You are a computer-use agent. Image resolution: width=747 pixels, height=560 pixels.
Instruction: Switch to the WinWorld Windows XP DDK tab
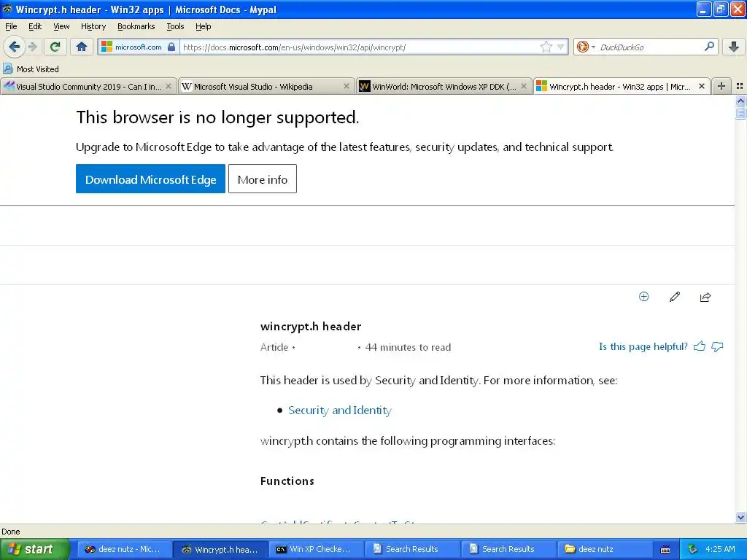pos(444,86)
